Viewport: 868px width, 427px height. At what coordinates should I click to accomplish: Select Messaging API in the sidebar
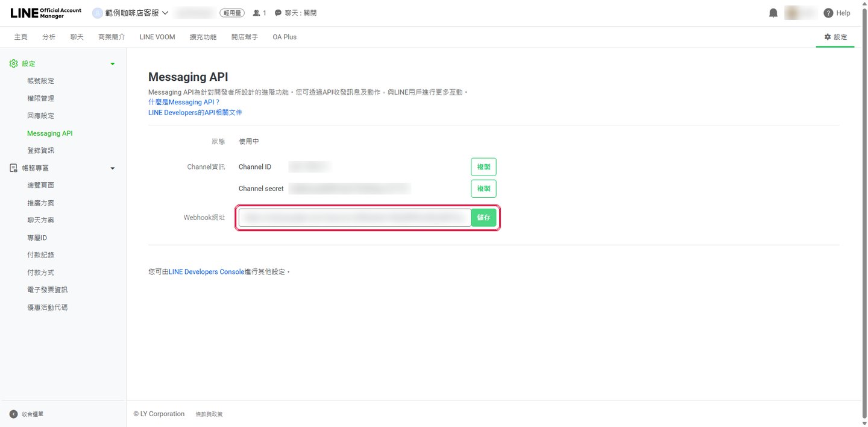coord(49,133)
